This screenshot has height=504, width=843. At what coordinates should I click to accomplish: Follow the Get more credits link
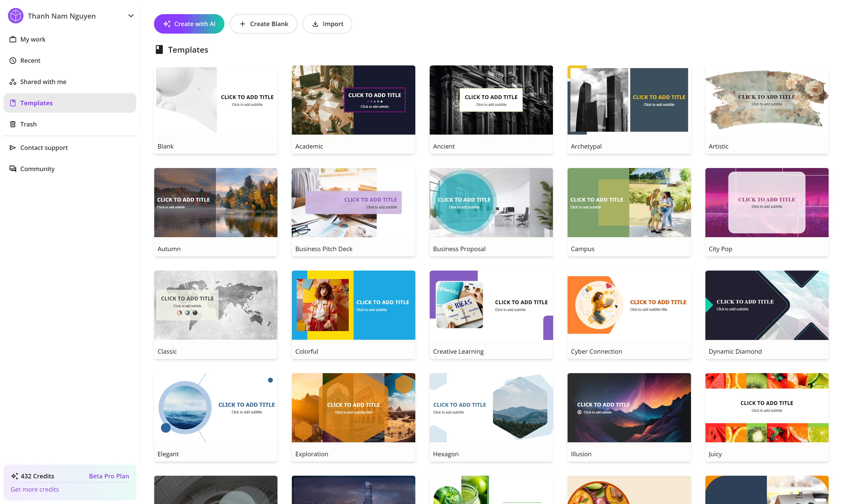pos(35,489)
